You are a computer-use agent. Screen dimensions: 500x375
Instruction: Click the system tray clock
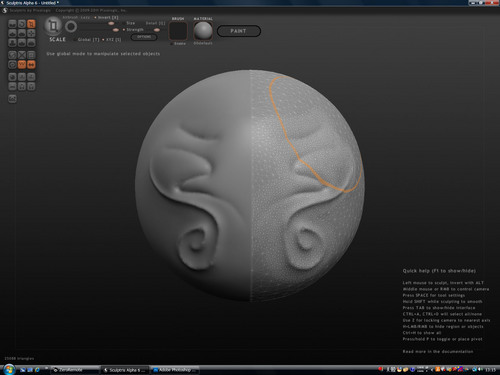[x=490, y=370]
